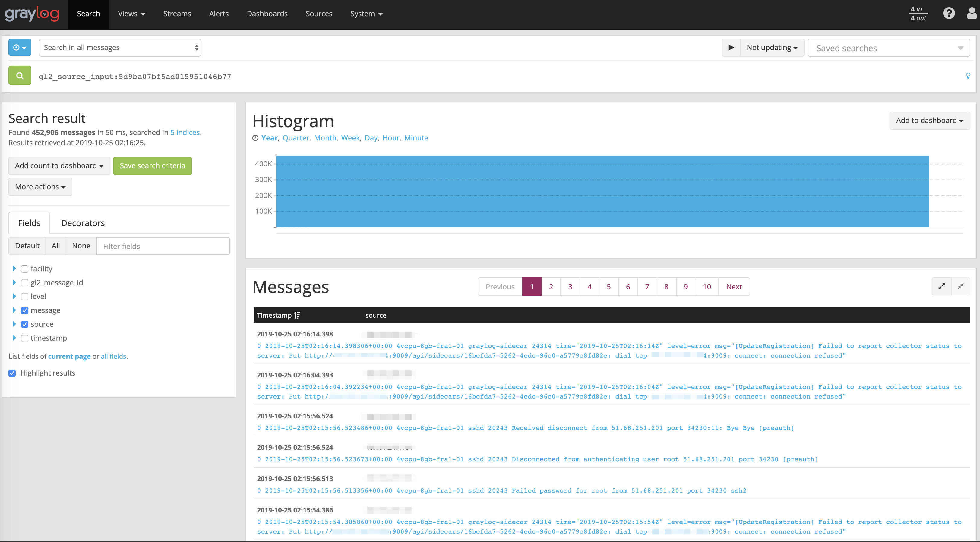Click the light bulb icon beside the query
Viewport: 980px width, 542px height.
pos(969,76)
